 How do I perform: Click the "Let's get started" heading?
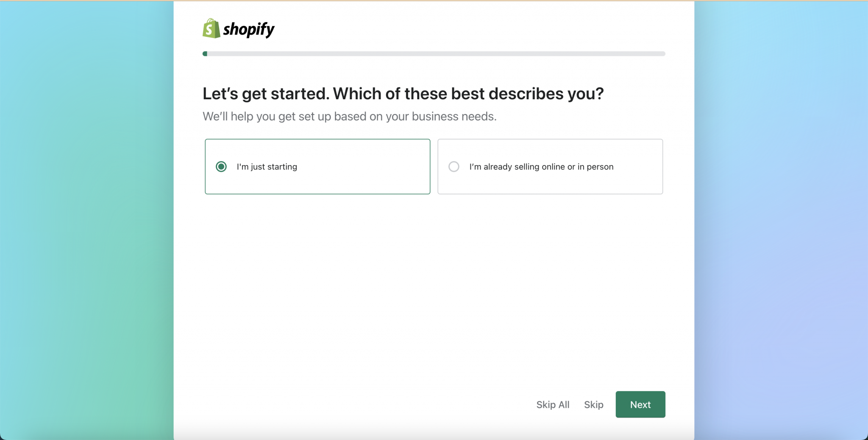(403, 94)
